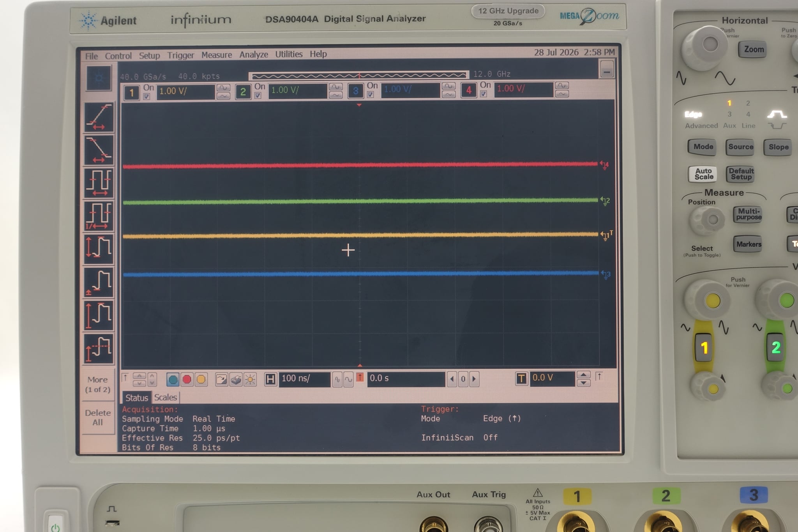This screenshot has height=532, width=798.
Task: Select the frequency (1/period) measurement icon
Action: coord(99,216)
